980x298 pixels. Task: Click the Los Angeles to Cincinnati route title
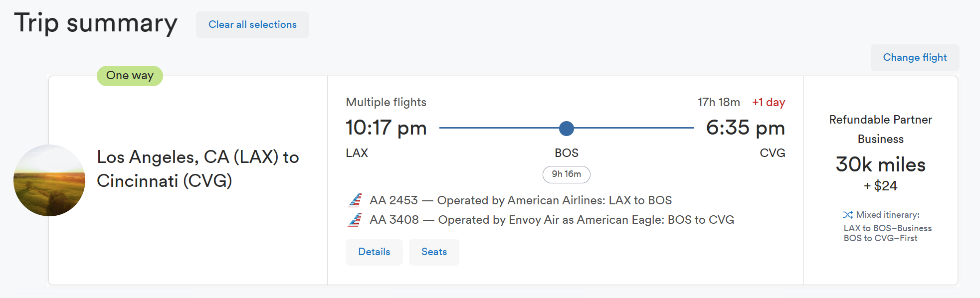click(197, 169)
